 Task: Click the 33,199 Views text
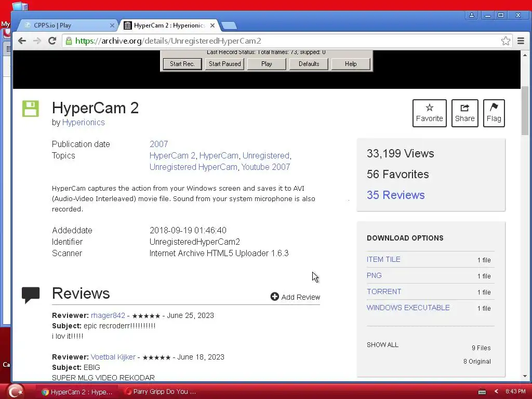coord(401,154)
